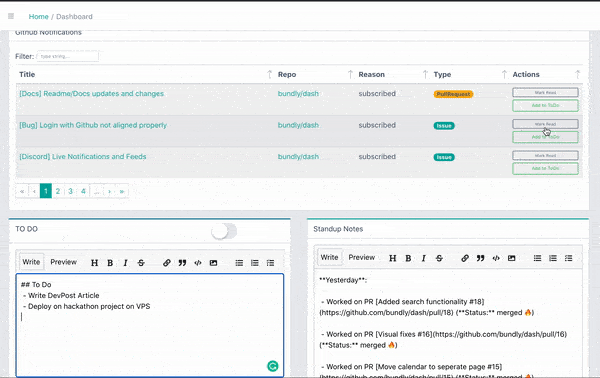This screenshot has width=600, height=378.
Task: Mark the Docs notification as read
Action: point(545,93)
